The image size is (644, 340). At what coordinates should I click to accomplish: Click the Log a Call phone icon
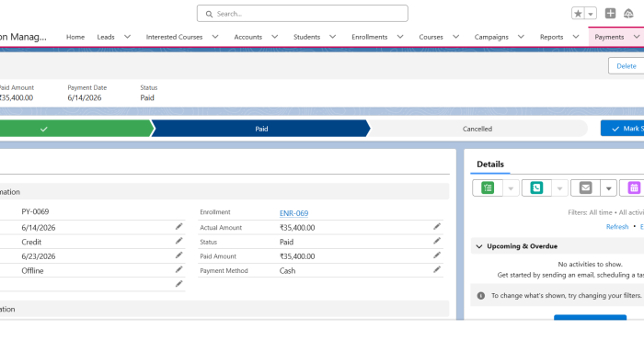(x=536, y=187)
